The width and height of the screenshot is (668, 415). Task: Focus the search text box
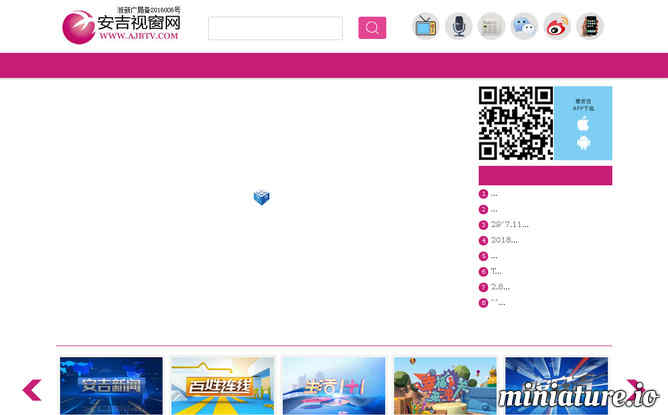(275, 28)
